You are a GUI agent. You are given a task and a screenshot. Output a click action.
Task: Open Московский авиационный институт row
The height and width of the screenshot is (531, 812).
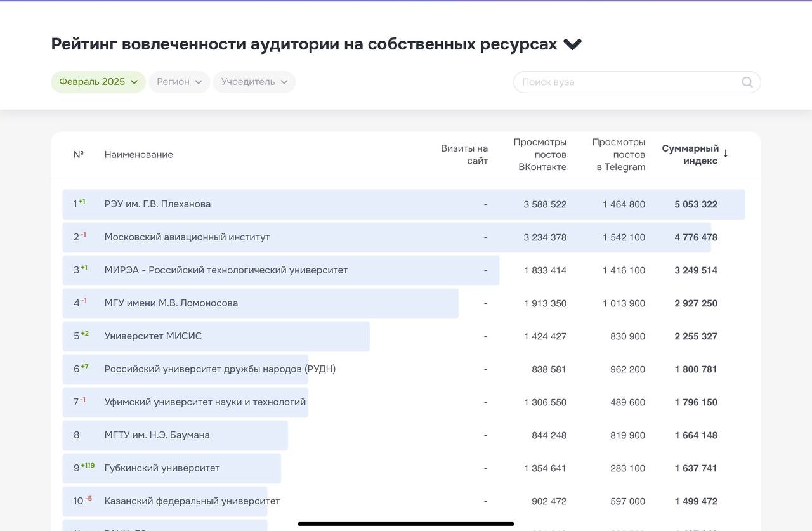pyautogui.click(x=403, y=237)
